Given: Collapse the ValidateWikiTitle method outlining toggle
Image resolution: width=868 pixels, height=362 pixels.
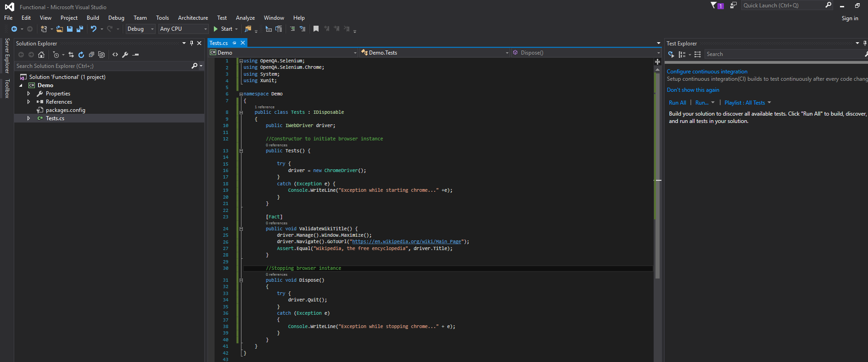Looking at the screenshot, I should tap(241, 229).
